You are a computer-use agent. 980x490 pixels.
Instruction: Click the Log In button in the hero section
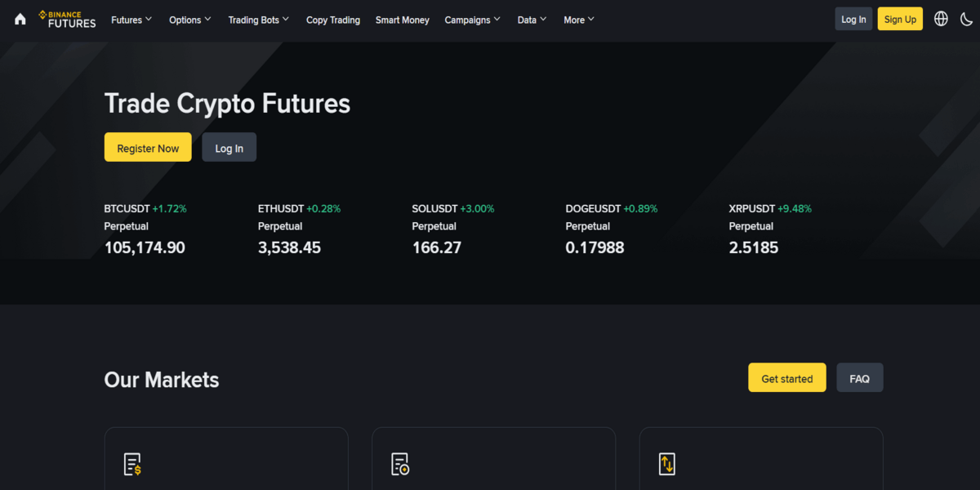click(x=229, y=148)
